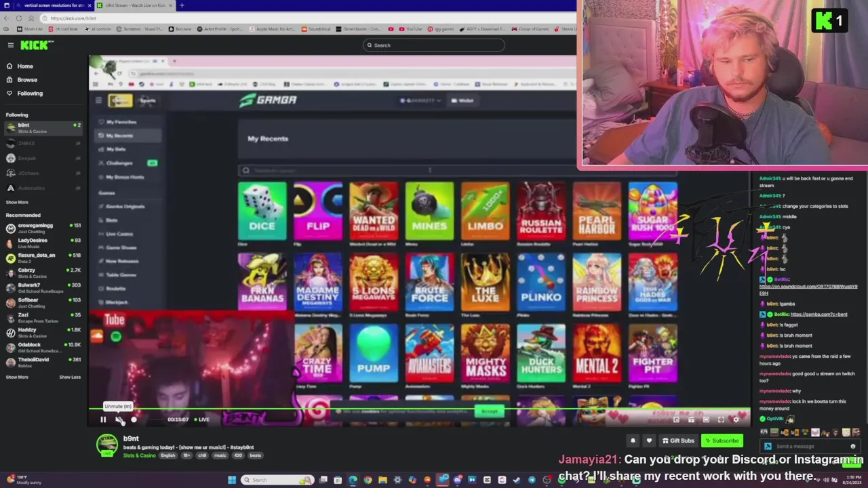Open the Sofibear recommended channel
The height and width of the screenshot is (488, 868).
[x=43, y=302]
